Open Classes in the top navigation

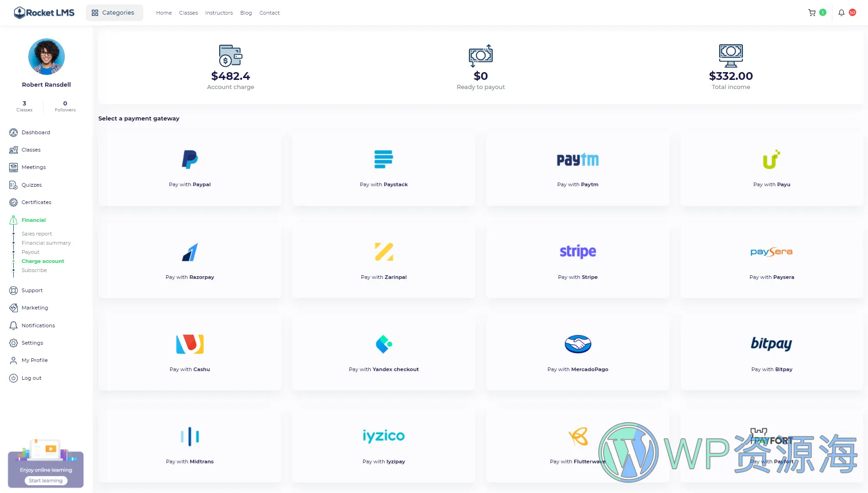pyautogui.click(x=189, y=13)
